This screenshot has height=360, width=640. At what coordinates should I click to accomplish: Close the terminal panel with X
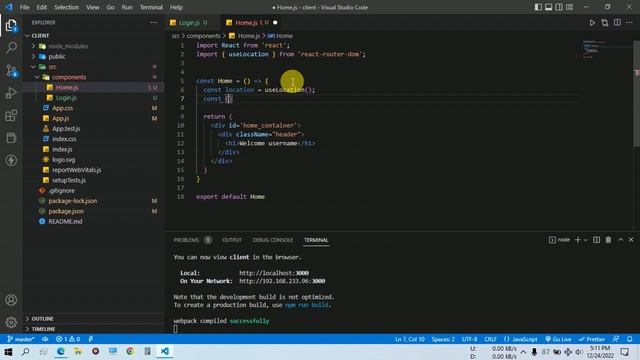(631, 240)
